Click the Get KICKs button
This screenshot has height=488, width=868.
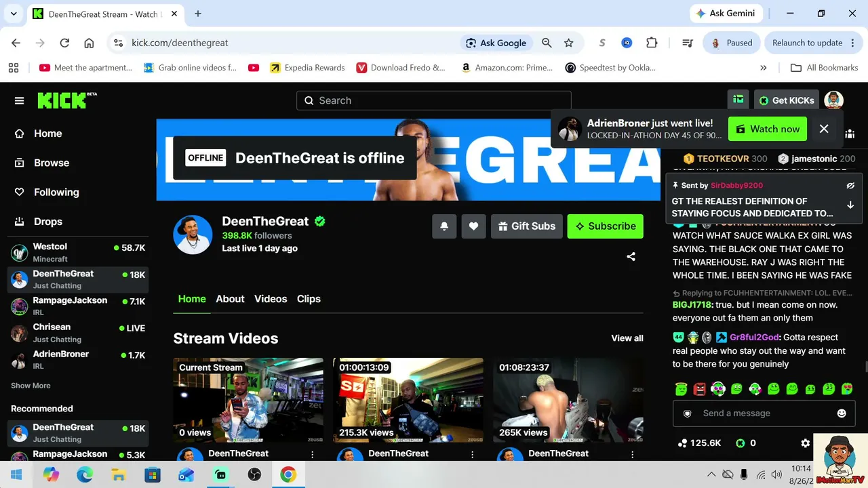click(787, 100)
